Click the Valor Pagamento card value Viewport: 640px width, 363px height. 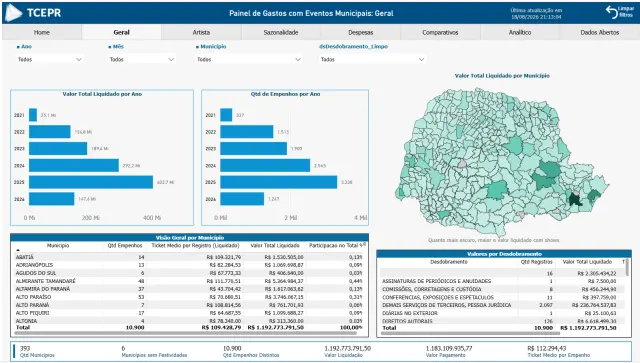pyautogui.click(x=449, y=348)
